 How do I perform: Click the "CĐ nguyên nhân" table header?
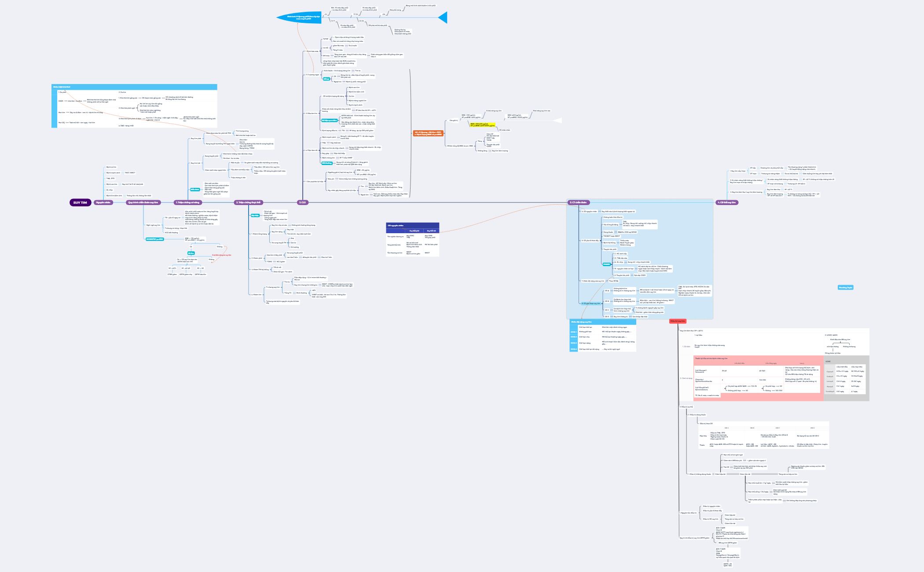395,226
